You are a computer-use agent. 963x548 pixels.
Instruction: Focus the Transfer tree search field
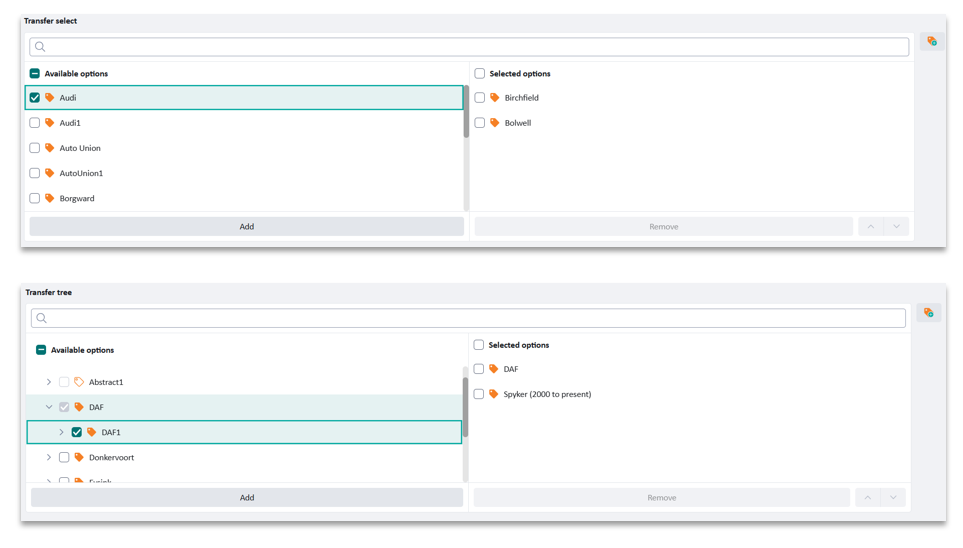[x=470, y=318]
